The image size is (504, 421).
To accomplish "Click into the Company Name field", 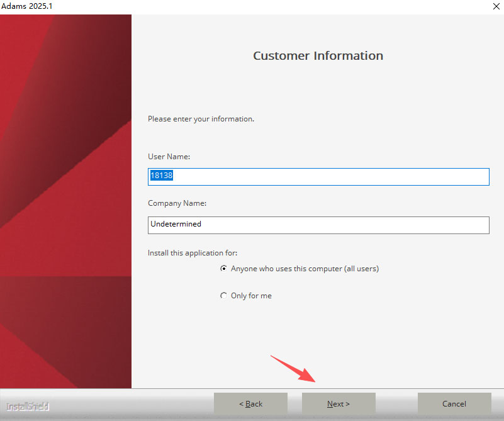I will (318, 225).
